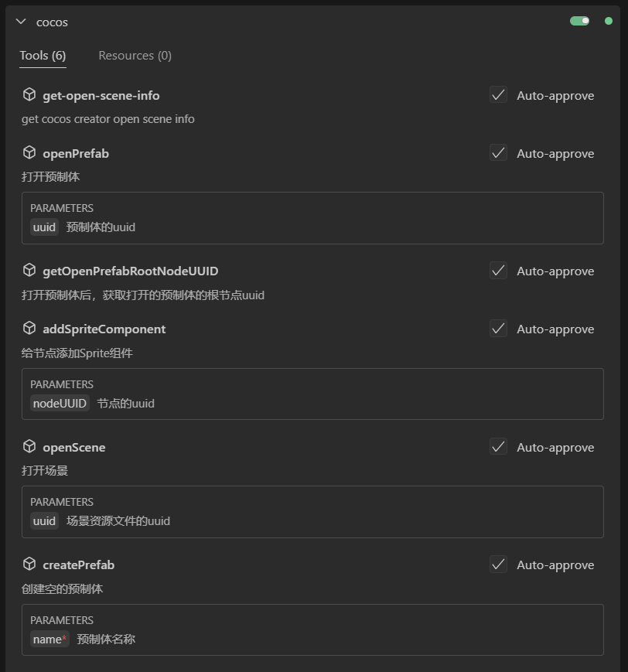This screenshot has width=628, height=672.
Task: Select the getOpenPrefabRootNodeUUID tool entry
Action: (x=130, y=271)
